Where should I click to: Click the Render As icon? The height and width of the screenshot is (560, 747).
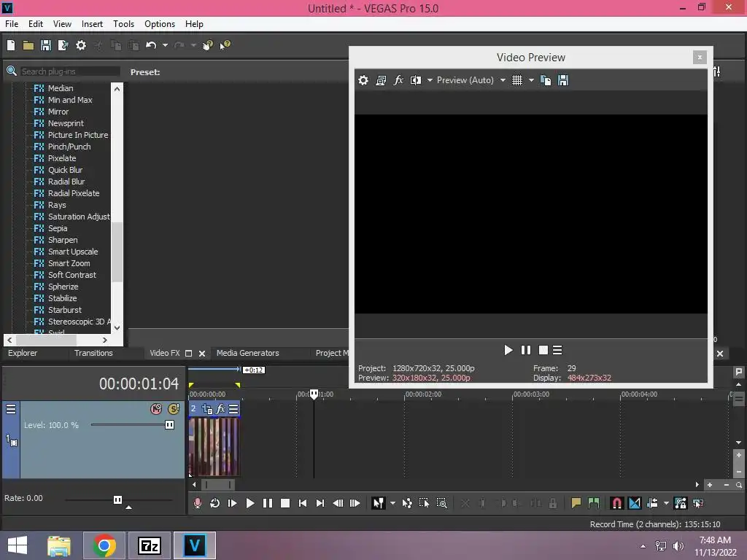pos(63,45)
